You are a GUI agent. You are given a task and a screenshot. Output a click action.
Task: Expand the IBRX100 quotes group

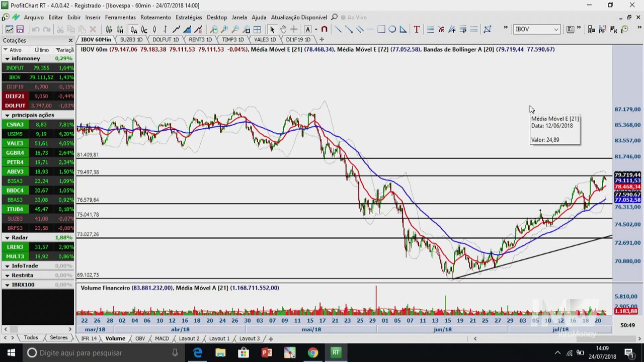pos(8,285)
